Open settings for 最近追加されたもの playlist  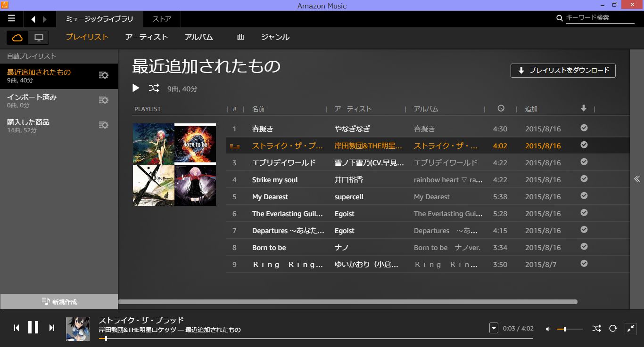click(x=104, y=75)
